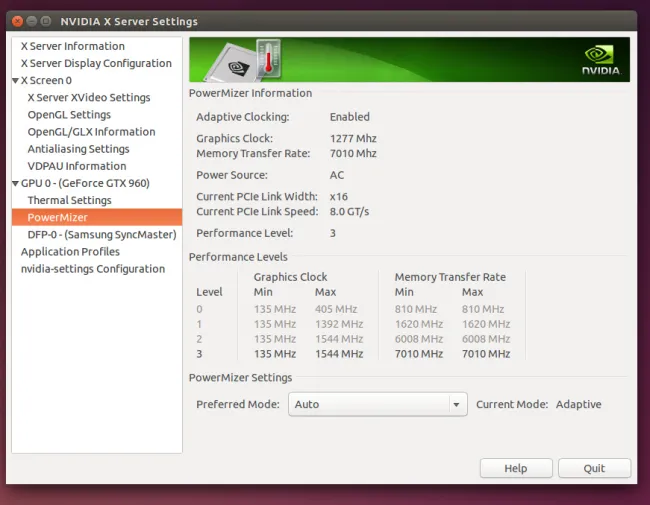
Task: Click level 1 max graphics clock 1392 MHz
Action: click(339, 324)
